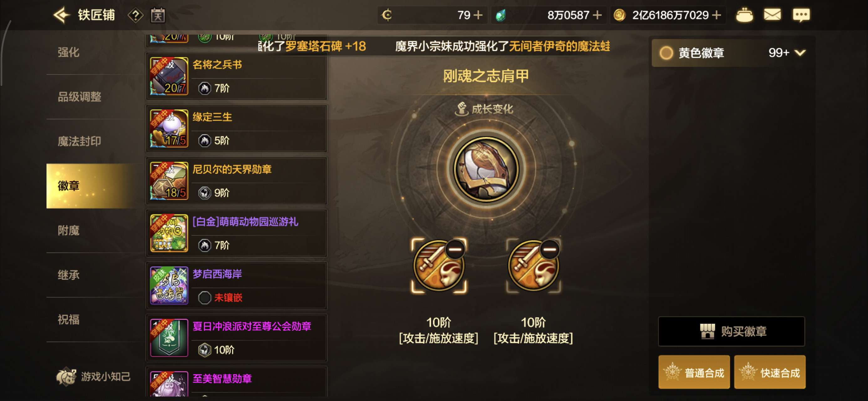Click the 普通合成 button
Viewport: 868px width, 401px height.
(x=694, y=372)
